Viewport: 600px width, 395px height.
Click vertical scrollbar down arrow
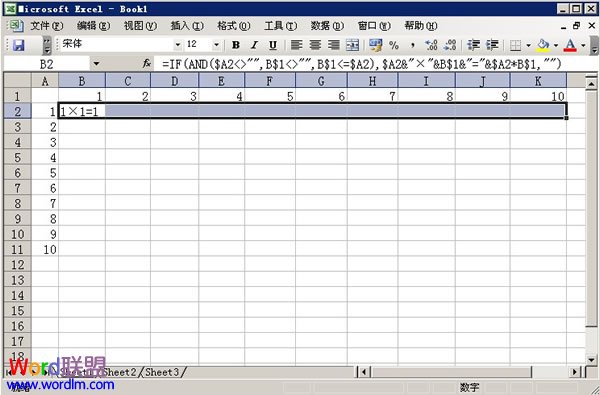point(592,359)
